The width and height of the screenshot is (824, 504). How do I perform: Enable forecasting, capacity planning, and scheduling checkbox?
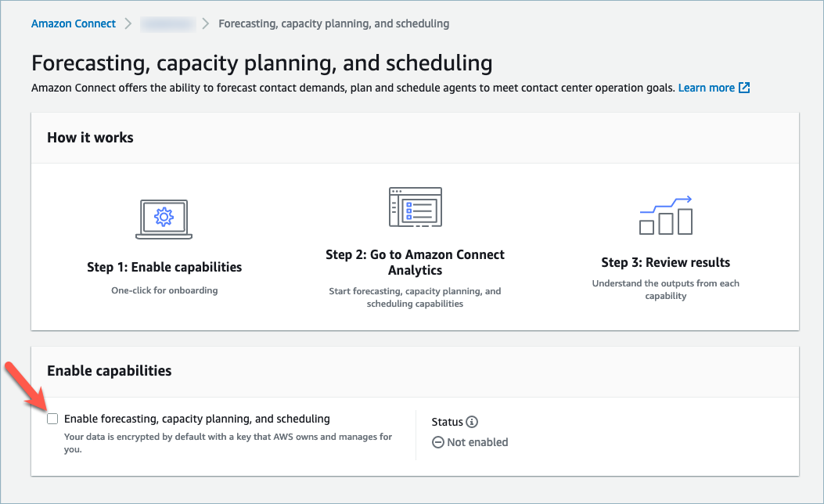click(52, 419)
